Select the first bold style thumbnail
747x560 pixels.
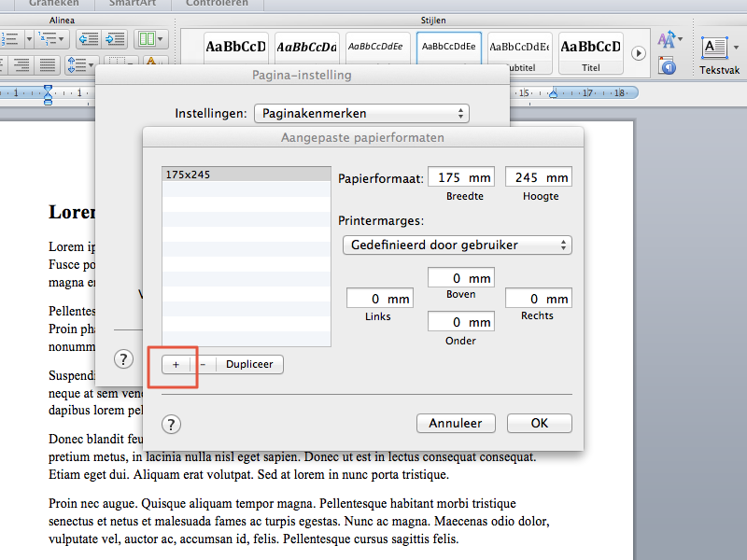(236, 49)
